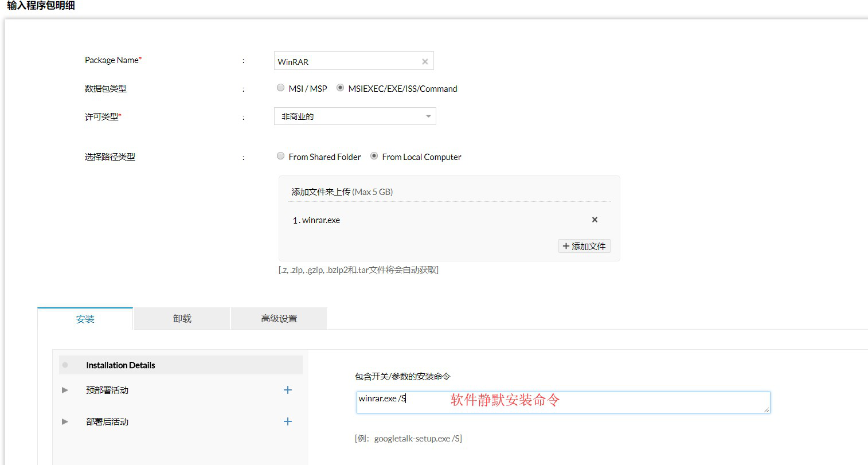Select Installation Details in left panel
Screen dimensions: 868x465
coord(181,365)
